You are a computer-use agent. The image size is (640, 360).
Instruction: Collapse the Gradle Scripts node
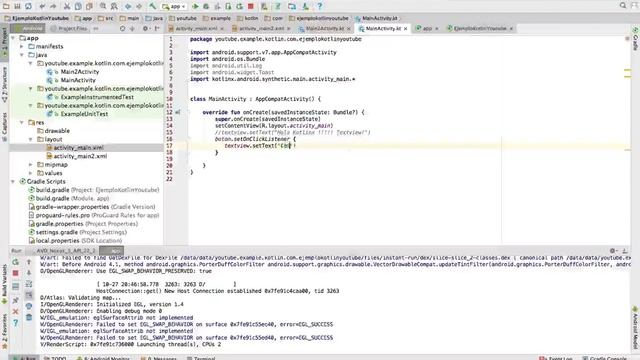[13, 181]
